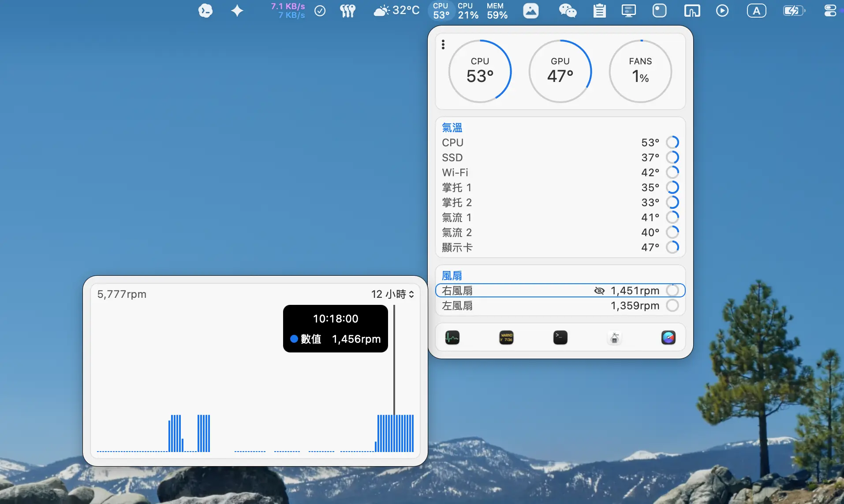Open the display monitor menu bar icon
This screenshot has width=844, height=504.
[629, 11]
